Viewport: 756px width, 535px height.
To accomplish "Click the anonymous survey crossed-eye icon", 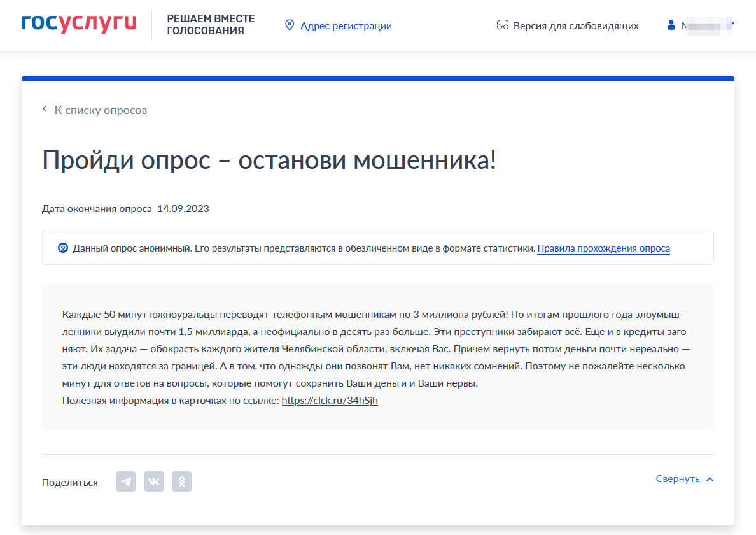I will pyautogui.click(x=63, y=248).
